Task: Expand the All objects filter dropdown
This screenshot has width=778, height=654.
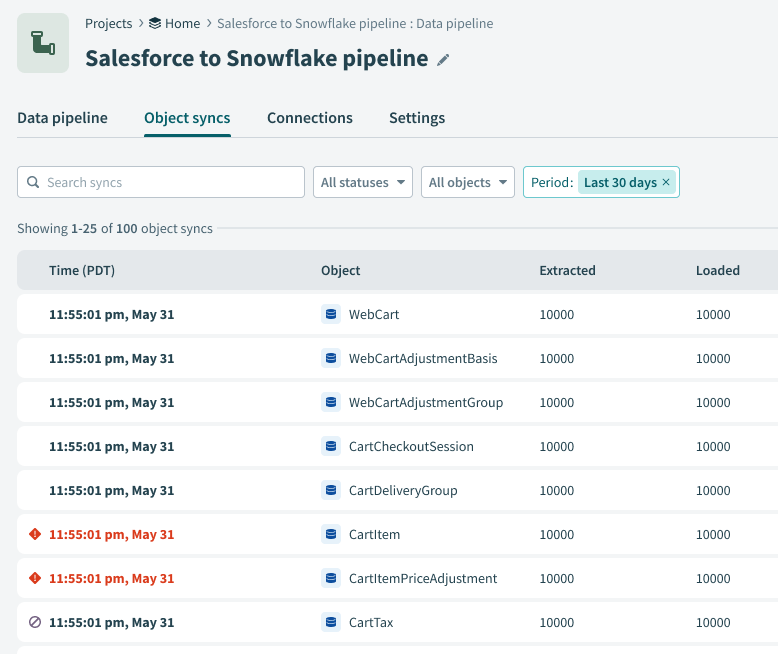Action: (468, 182)
